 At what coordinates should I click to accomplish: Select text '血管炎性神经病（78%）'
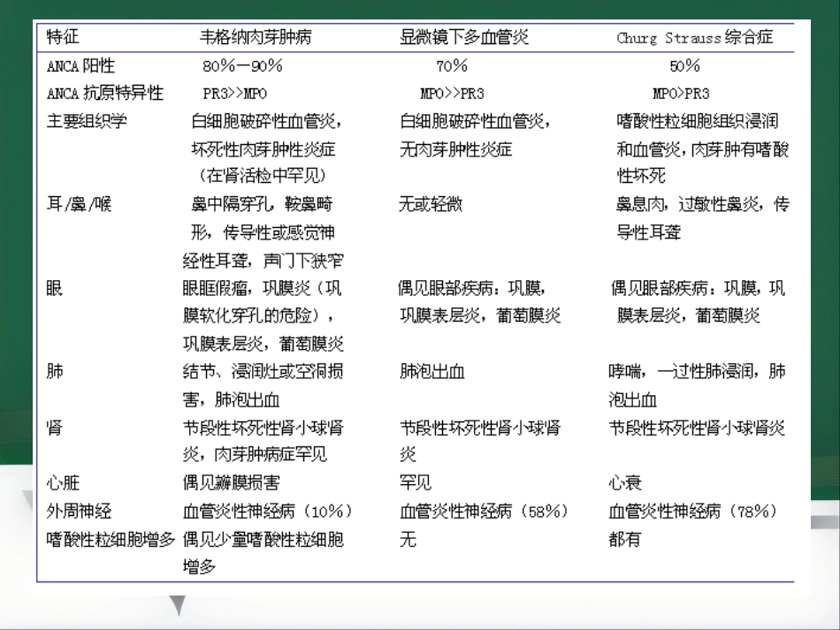[693, 512]
